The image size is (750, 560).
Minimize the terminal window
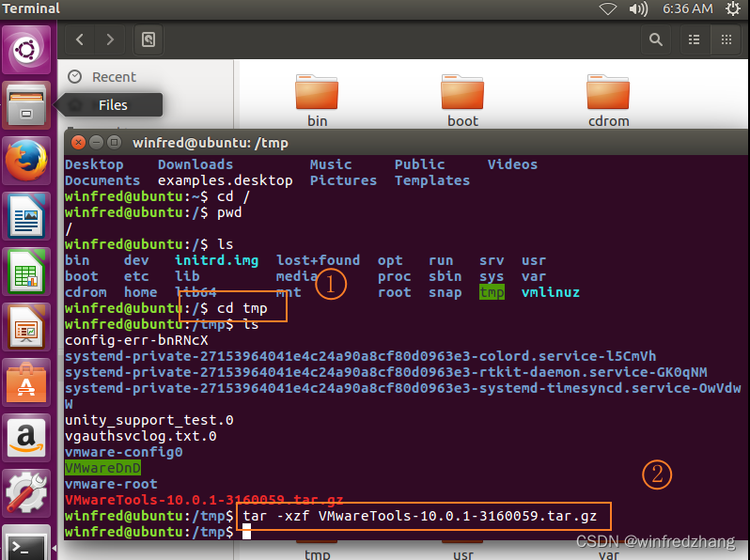(x=96, y=143)
